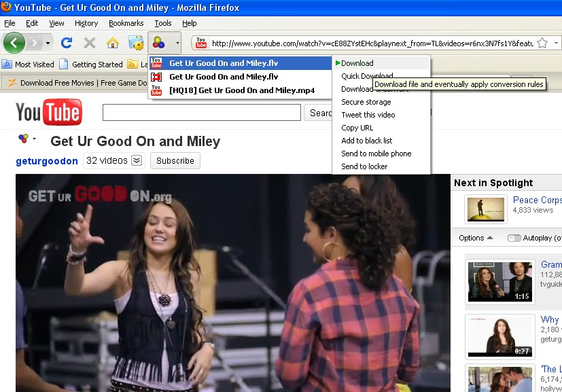Choose Copy URL option
Screen dimensions: 562x392
pos(381,128)
